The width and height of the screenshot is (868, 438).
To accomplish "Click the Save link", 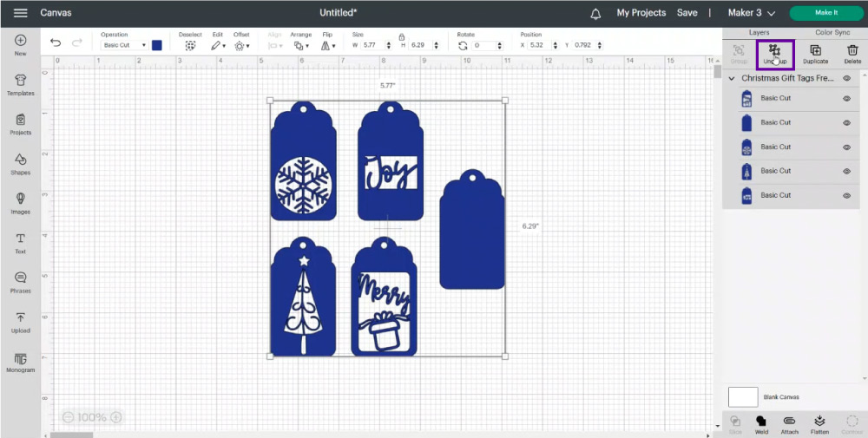I will pos(687,13).
